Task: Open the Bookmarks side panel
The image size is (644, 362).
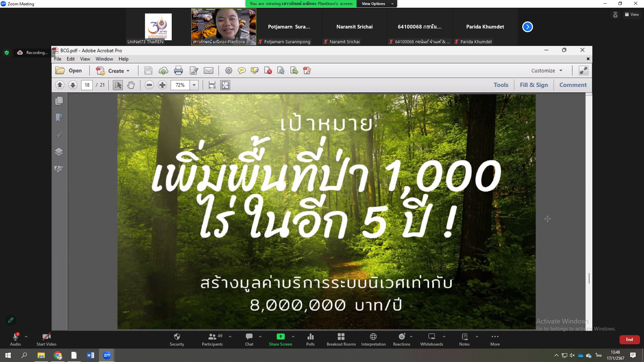Action: click(x=59, y=118)
